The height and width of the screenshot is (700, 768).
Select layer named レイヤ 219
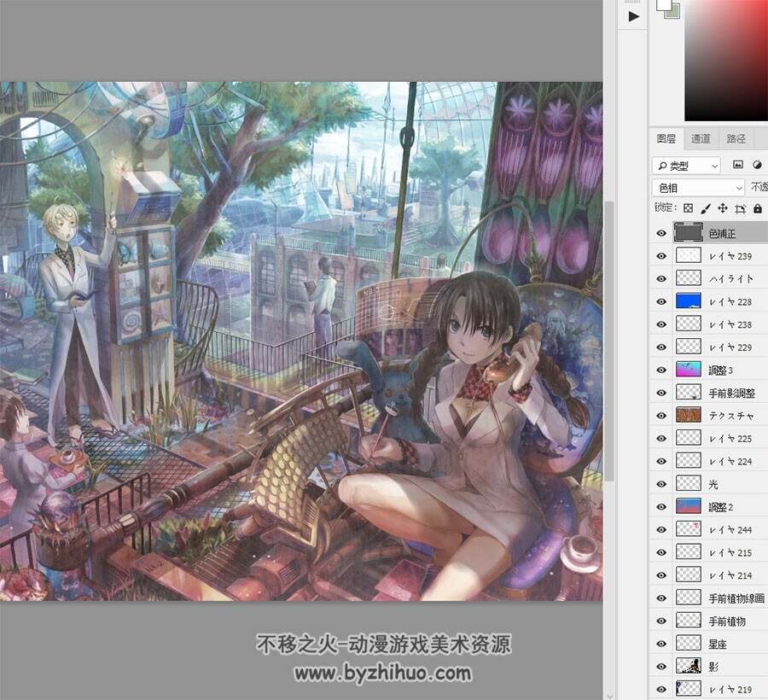(x=730, y=689)
